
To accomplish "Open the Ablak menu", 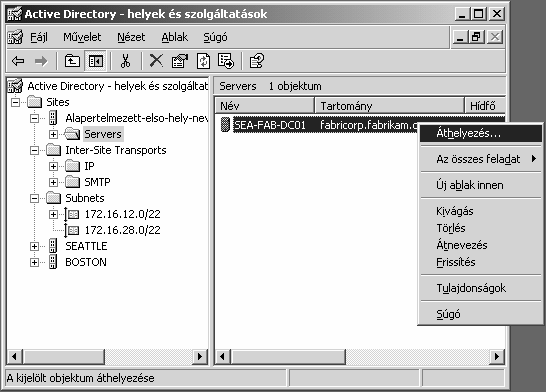I will 174,37.
